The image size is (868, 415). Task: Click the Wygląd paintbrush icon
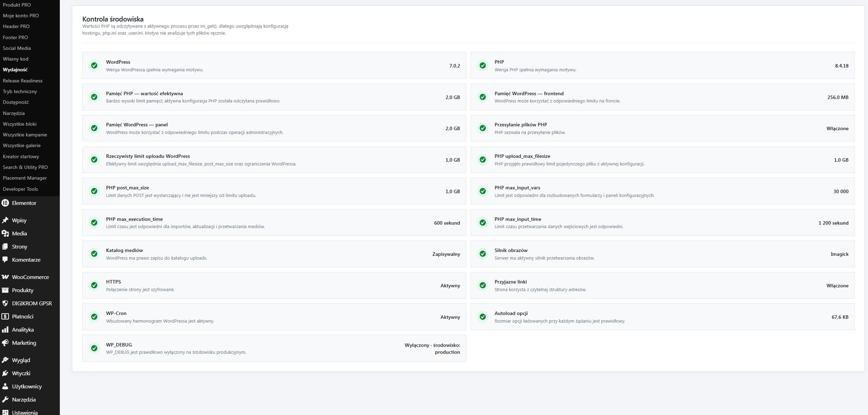5,360
